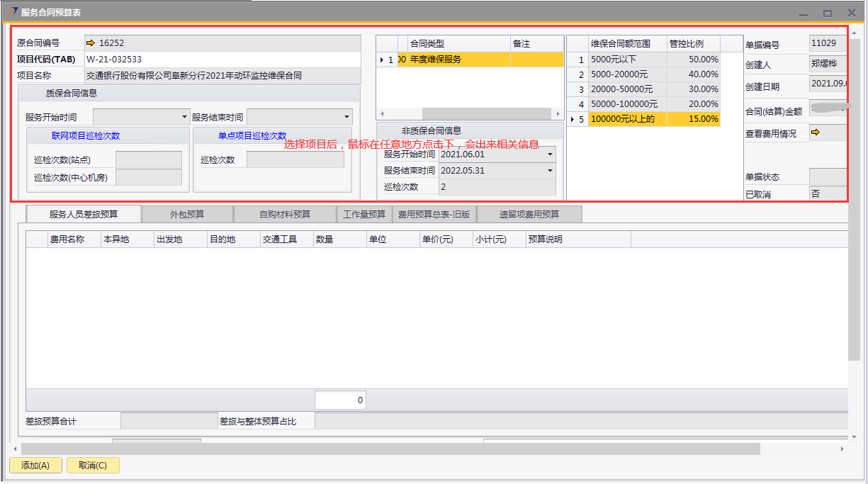Switch to the 外包预算 tab

click(x=187, y=214)
